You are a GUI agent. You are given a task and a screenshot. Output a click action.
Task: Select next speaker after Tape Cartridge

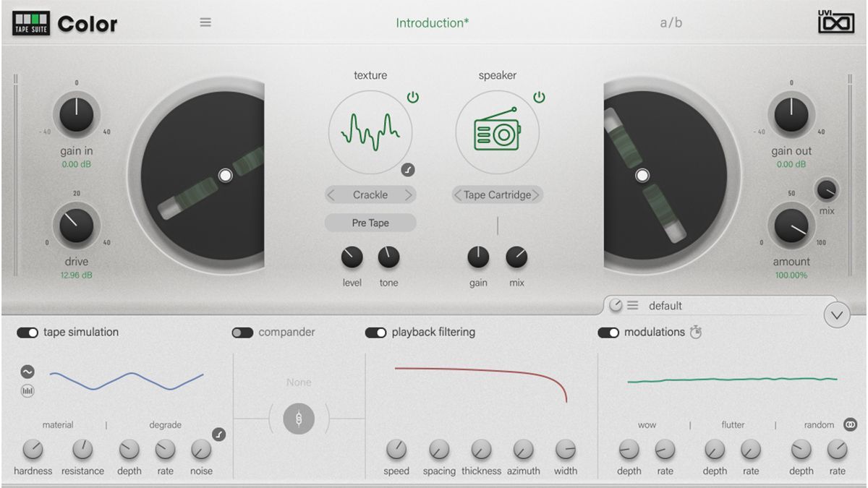(x=537, y=195)
